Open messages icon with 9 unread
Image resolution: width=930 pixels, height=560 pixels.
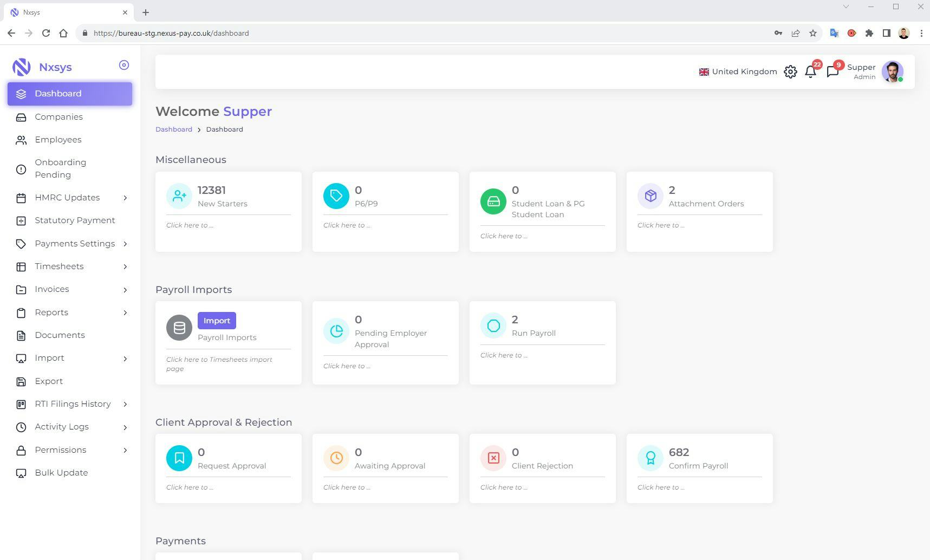(833, 71)
